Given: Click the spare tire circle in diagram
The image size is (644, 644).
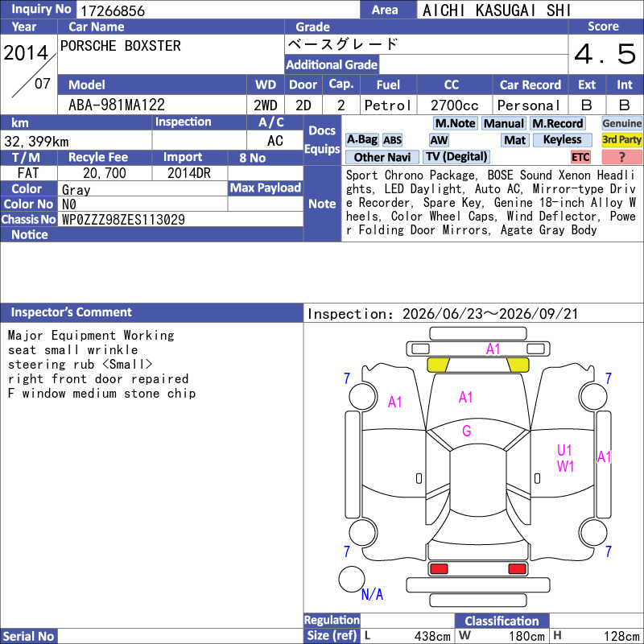Looking at the screenshot, I should (x=352, y=579).
